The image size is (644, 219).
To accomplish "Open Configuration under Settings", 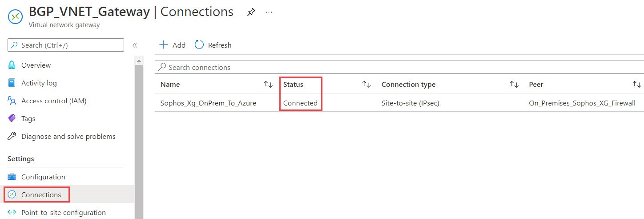I will pyautogui.click(x=43, y=177).
